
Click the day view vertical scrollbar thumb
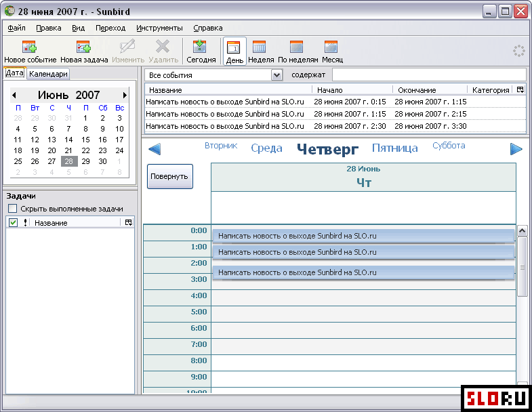click(522, 267)
